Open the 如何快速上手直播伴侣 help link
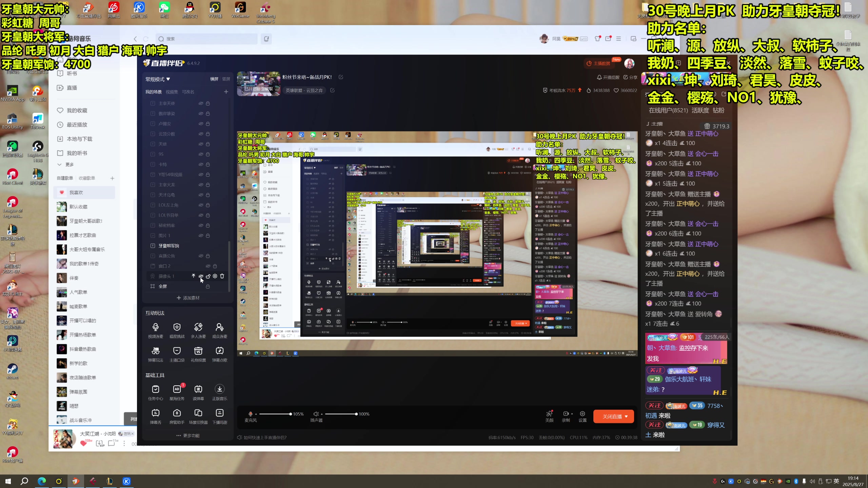868x488 pixels. tap(262, 438)
